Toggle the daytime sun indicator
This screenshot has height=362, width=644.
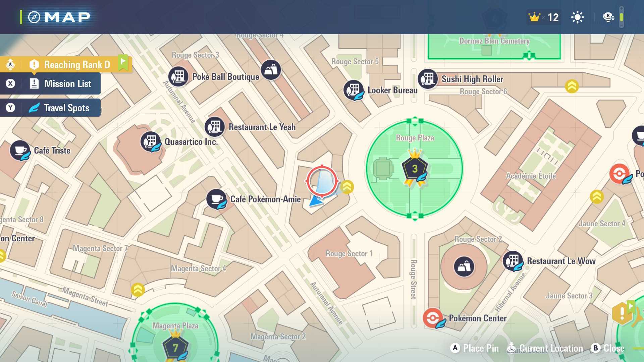577,17
